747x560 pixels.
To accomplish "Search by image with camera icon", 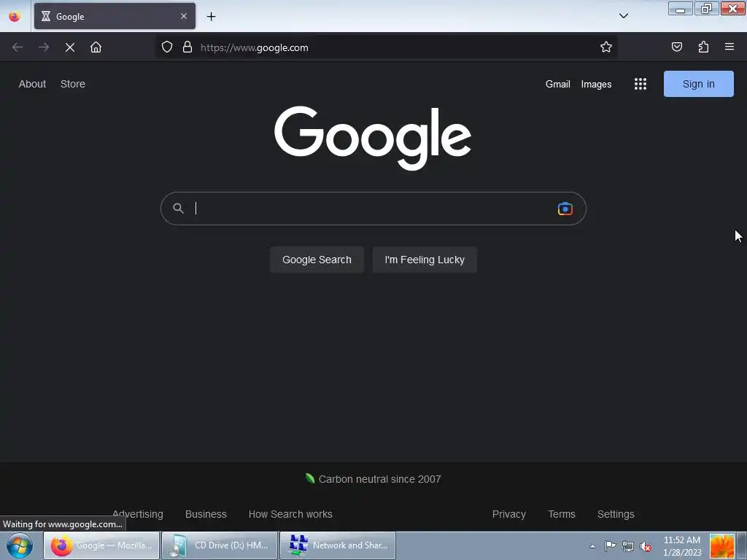I will (x=565, y=209).
